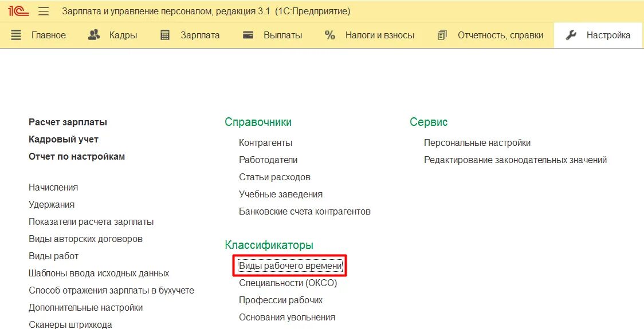Click the Выплаты card icon
Screen dimensions: 644x329
coord(248,35)
